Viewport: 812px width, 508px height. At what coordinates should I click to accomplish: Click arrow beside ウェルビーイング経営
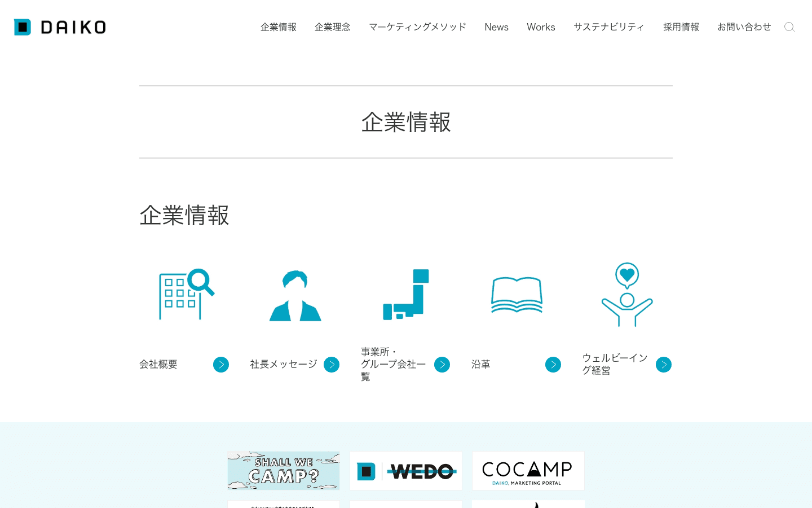click(664, 365)
